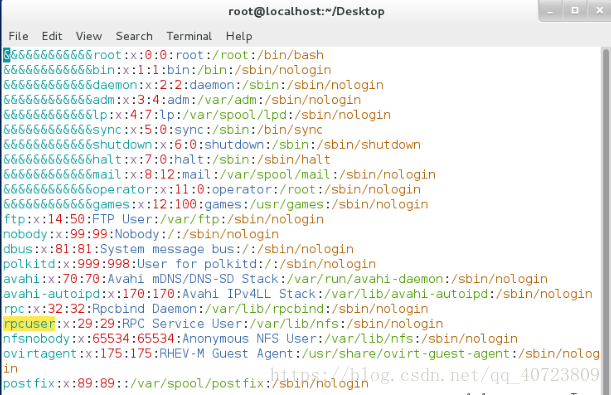The height and width of the screenshot is (395, 611).
Task: Click Anonymous NFS User text
Action: point(250,339)
